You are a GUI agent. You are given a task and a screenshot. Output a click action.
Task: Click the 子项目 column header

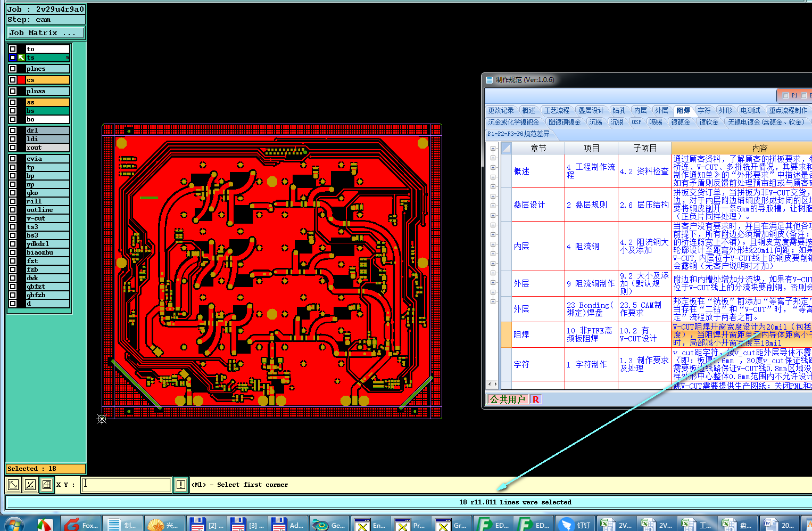tap(645, 148)
